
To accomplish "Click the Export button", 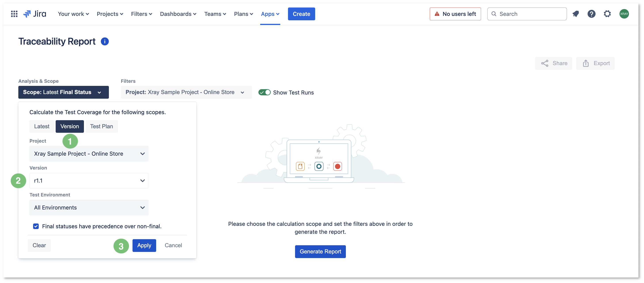I will pyautogui.click(x=595, y=63).
